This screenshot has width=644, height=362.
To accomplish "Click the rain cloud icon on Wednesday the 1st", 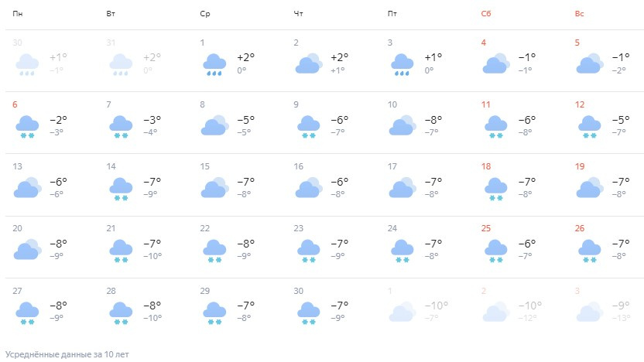I will point(214,64).
